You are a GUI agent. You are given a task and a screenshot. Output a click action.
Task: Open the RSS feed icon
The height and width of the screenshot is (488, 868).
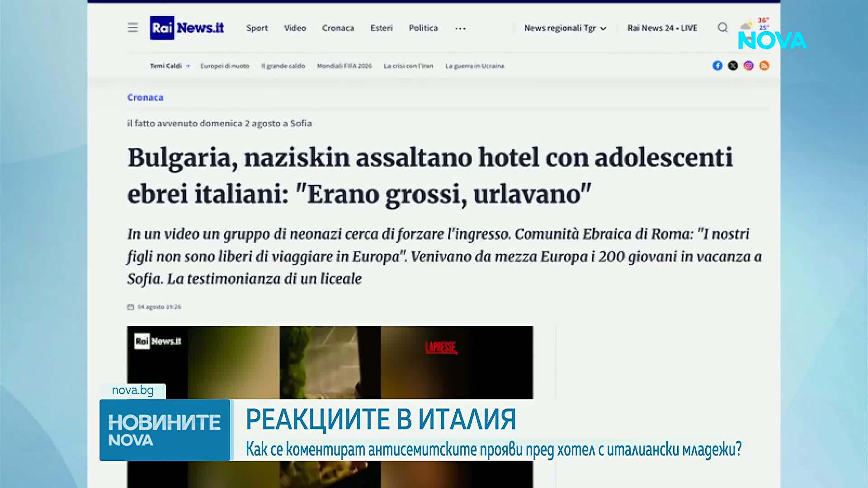click(x=764, y=66)
